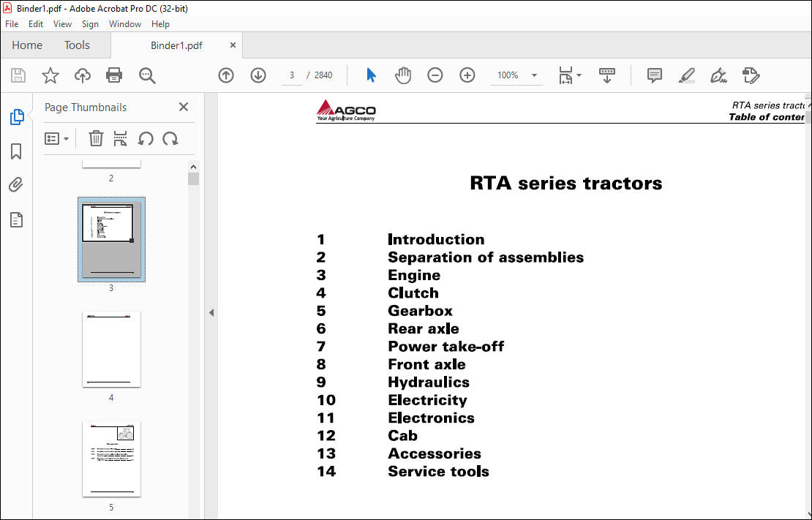Screen dimensions: 812x520
Task: Add a sticky note comment
Action: pos(655,75)
